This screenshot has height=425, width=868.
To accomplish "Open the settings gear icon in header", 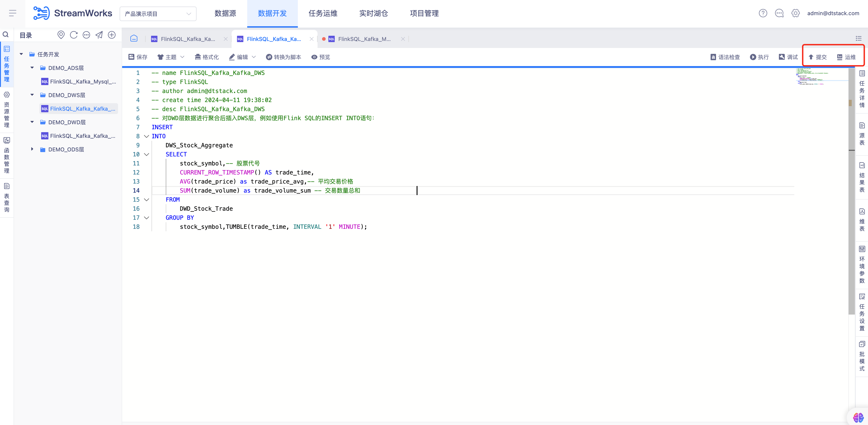I will pos(796,13).
